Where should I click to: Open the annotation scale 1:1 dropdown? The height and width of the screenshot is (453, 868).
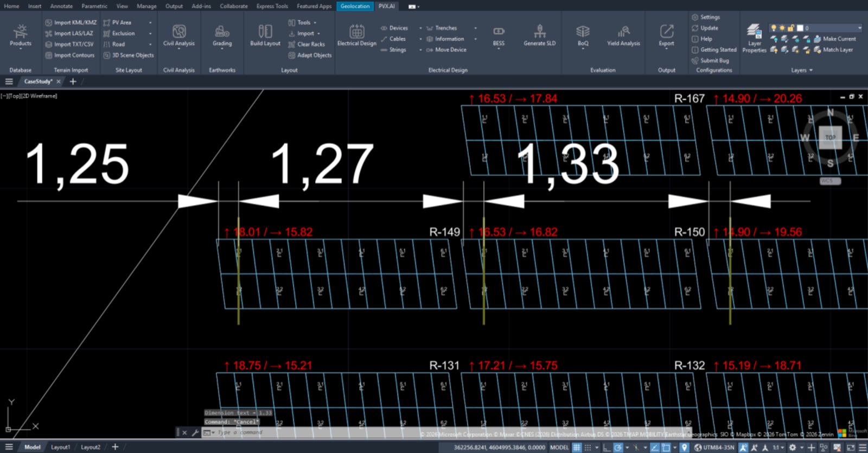pyautogui.click(x=778, y=448)
